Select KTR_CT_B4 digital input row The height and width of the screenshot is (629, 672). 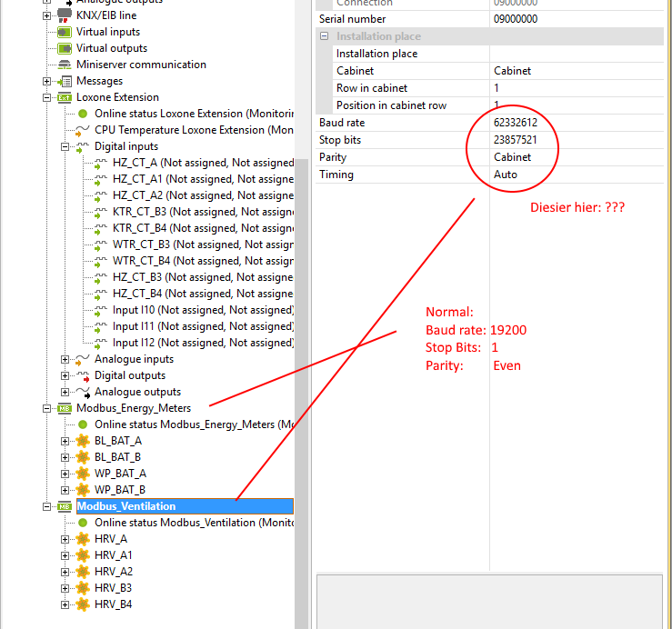pyautogui.click(x=203, y=228)
